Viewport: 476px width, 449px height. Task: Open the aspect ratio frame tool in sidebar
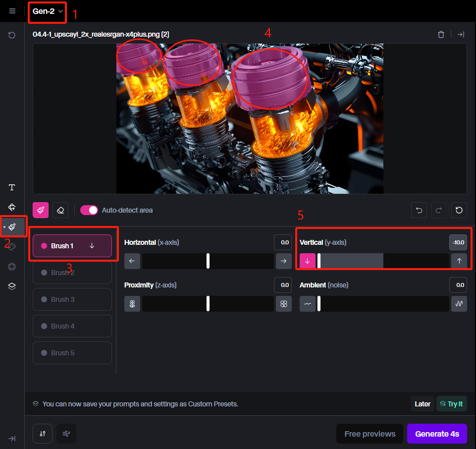click(12, 267)
